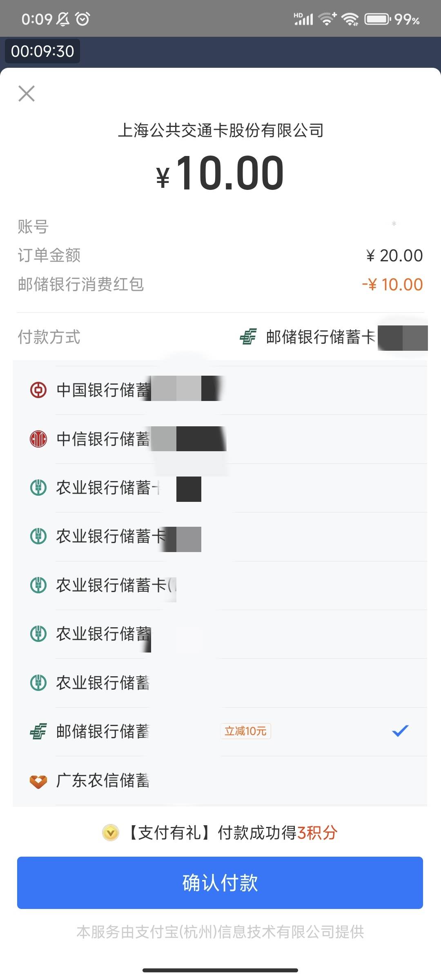The image size is (441, 980).
Task: Click the Bank of China logo icon
Action: (x=38, y=390)
